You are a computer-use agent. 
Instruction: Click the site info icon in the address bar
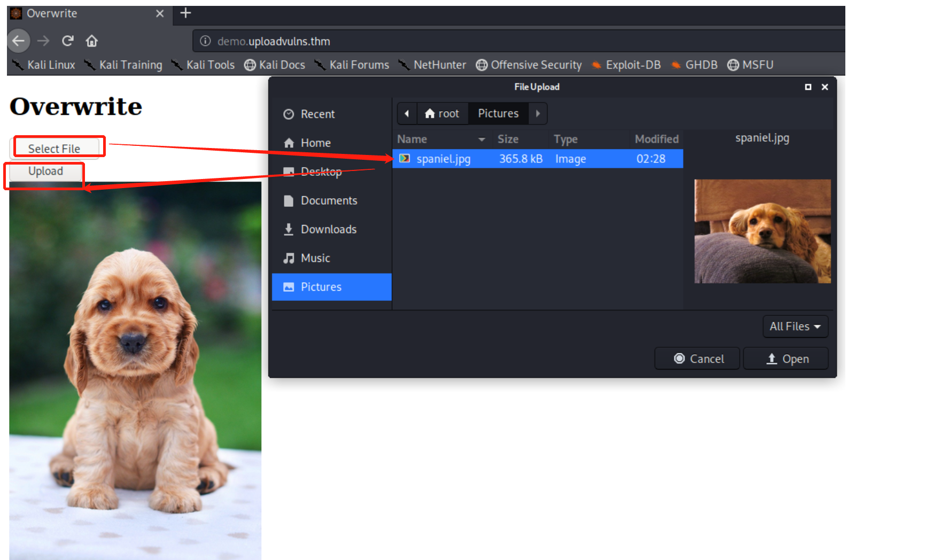205,41
